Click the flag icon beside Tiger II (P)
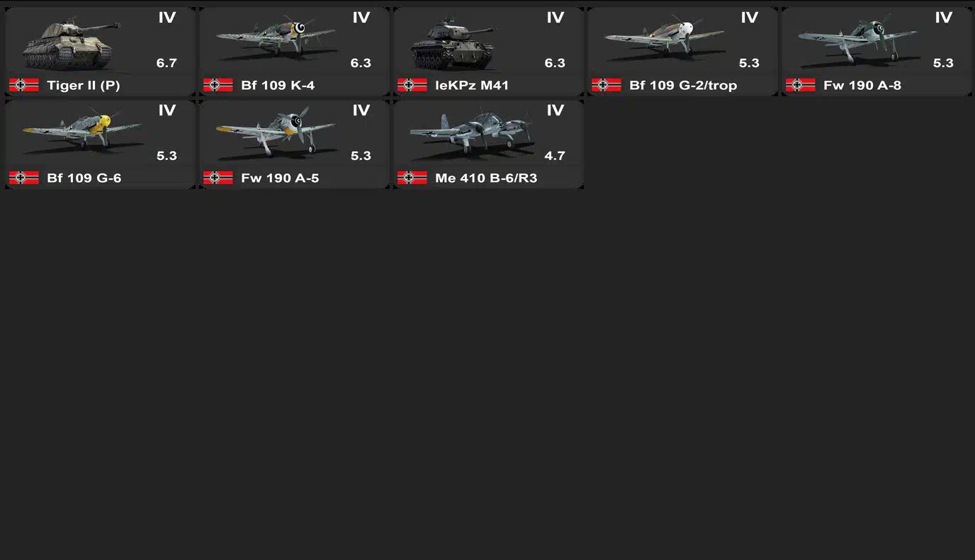 tap(24, 85)
